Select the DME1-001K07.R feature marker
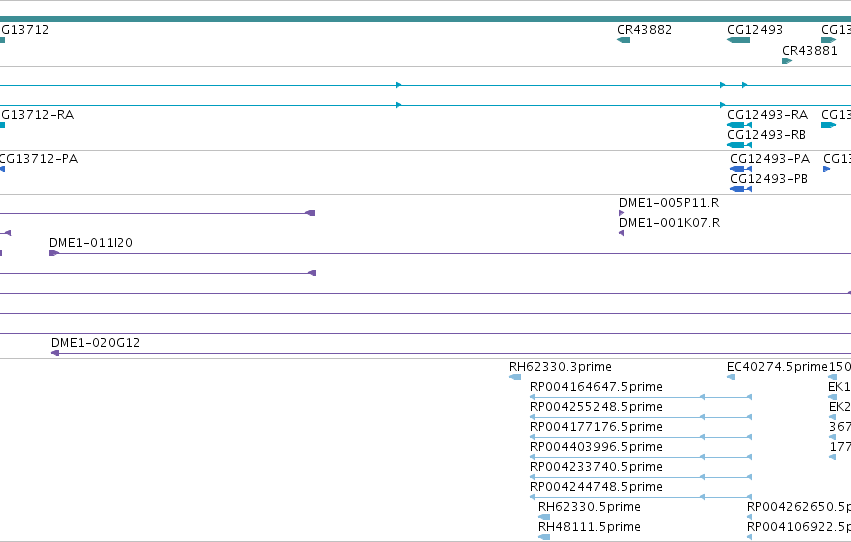Image resolution: width=851 pixels, height=542 pixels. click(621, 233)
